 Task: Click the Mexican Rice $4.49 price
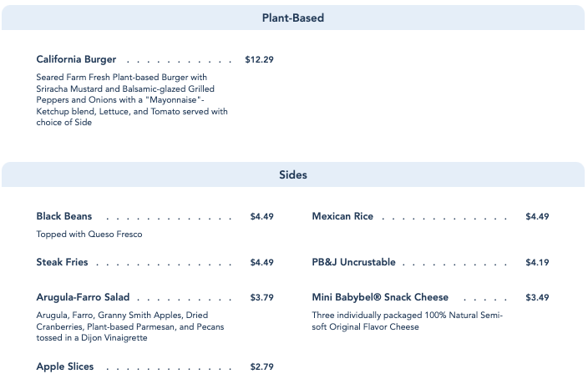click(537, 217)
